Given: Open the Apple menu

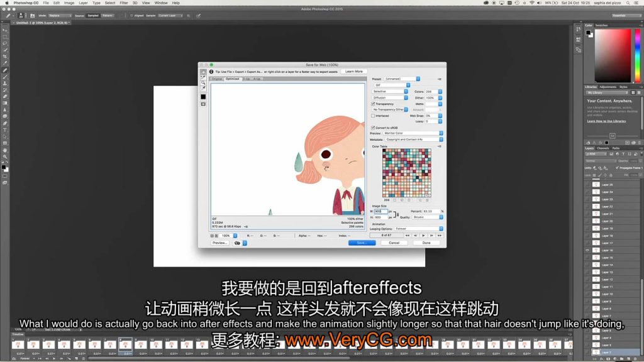Looking at the screenshot, I should click(x=6, y=3).
